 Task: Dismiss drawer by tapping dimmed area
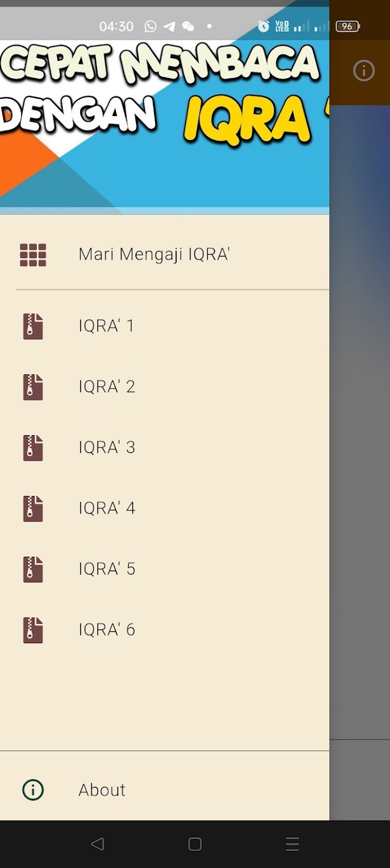[x=360, y=446]
